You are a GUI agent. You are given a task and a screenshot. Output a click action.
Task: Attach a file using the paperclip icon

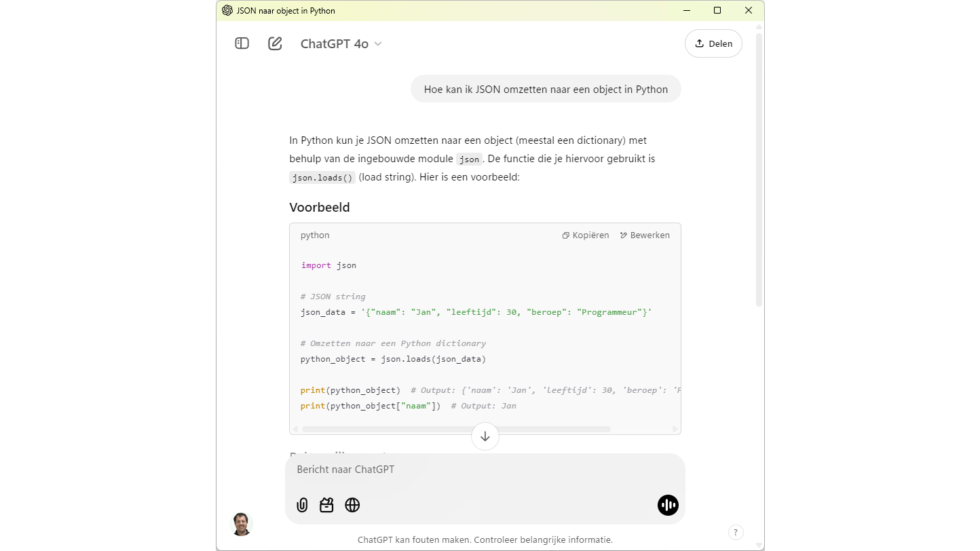[302, 505]
